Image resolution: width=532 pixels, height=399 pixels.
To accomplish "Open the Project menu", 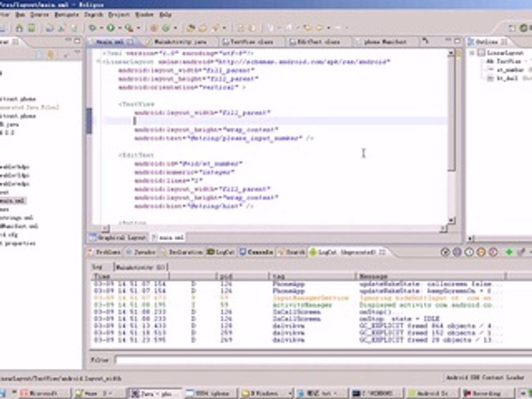I will (119, 14).
